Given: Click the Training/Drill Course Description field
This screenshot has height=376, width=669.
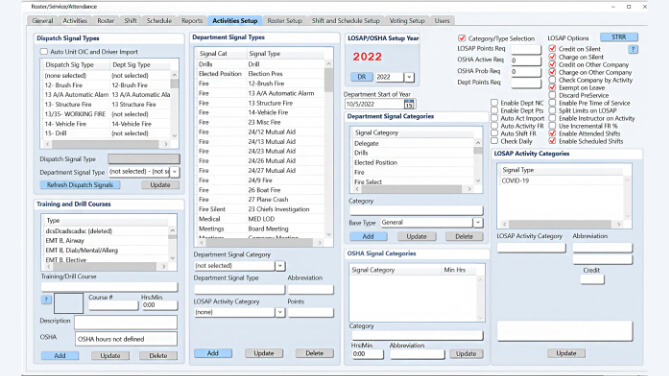Looking at the screenshot, I should [126, 322].
